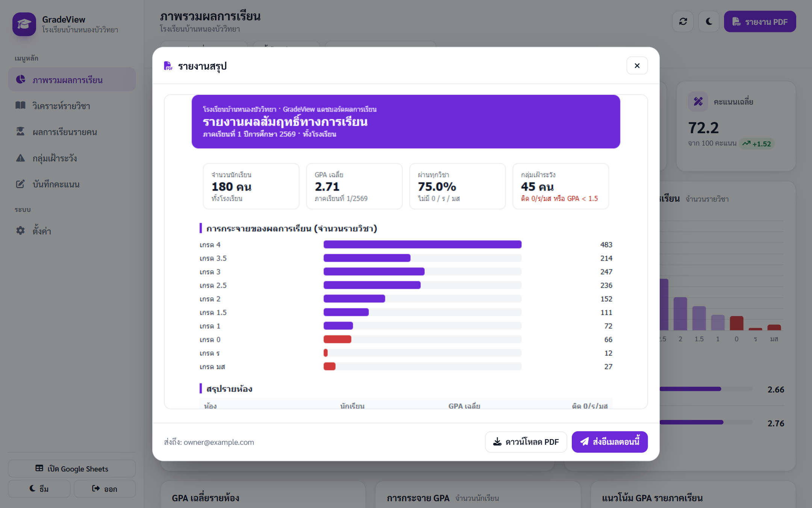This screenshot has height=508, width=812.
Task: Click the PDF file icon beside รายงานสรุป
Action: click(x=168, y=66)
